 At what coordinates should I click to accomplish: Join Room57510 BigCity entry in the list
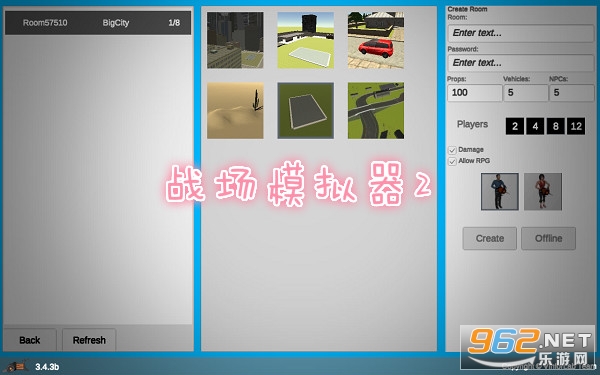(x=98, y=23)
